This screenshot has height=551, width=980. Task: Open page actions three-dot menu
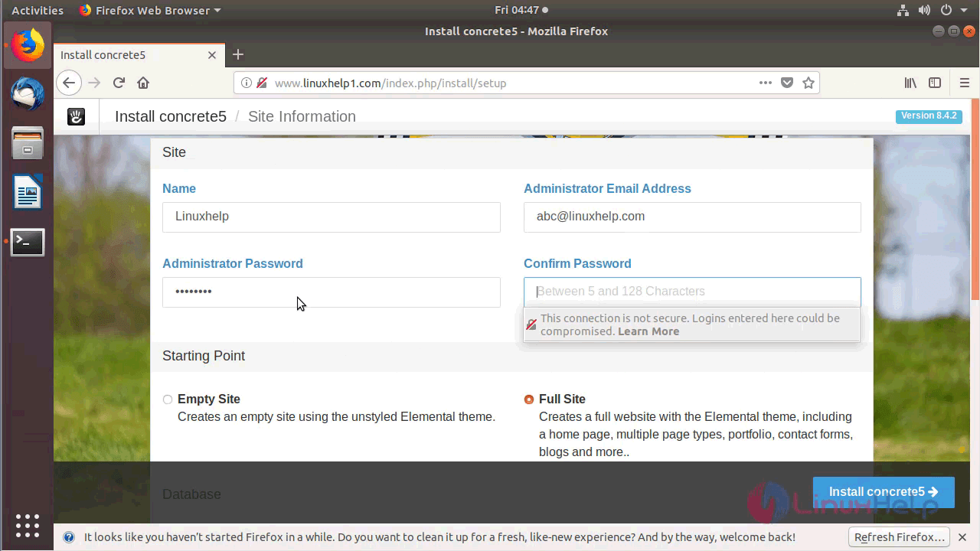coord(766,83)
